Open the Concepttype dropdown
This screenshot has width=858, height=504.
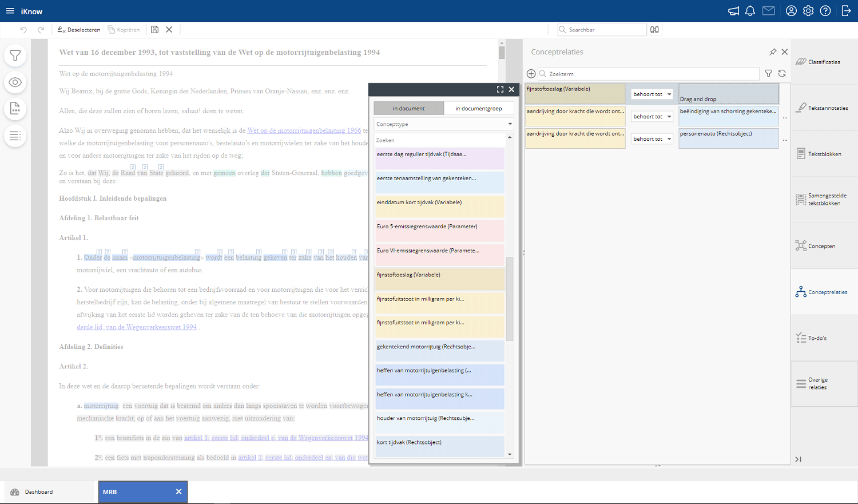coord(444,124)
